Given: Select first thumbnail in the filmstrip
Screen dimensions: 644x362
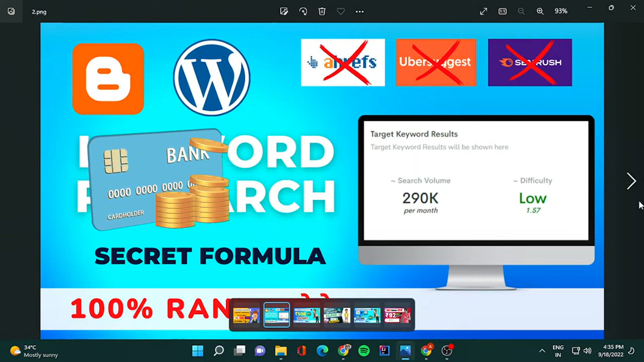Looking at the screenshot, I should (x=247, y=315).
